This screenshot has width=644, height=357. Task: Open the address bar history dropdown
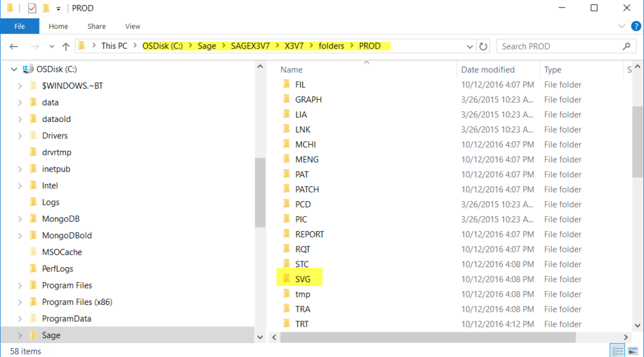pos(470,47)
